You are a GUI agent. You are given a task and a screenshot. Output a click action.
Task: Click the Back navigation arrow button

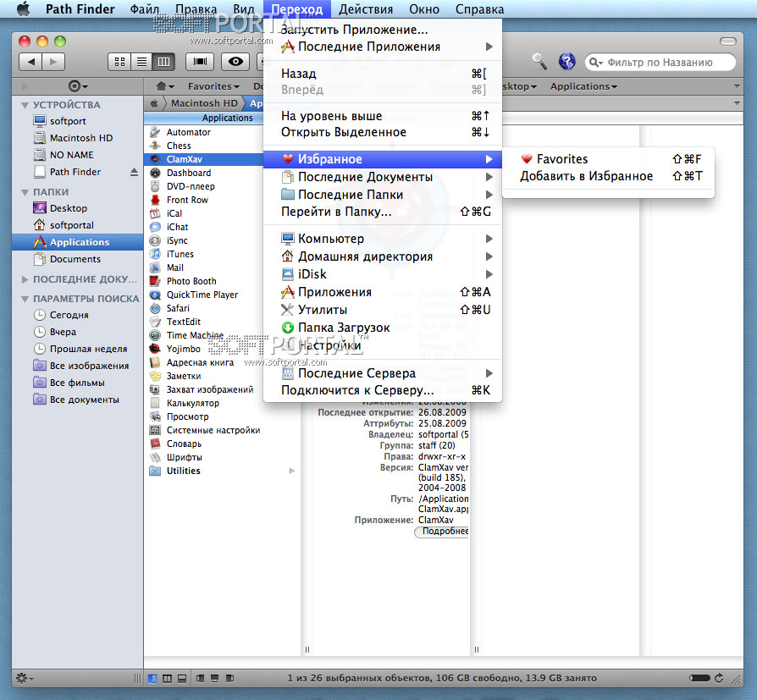pyautogui.click(x=30, y=62)
